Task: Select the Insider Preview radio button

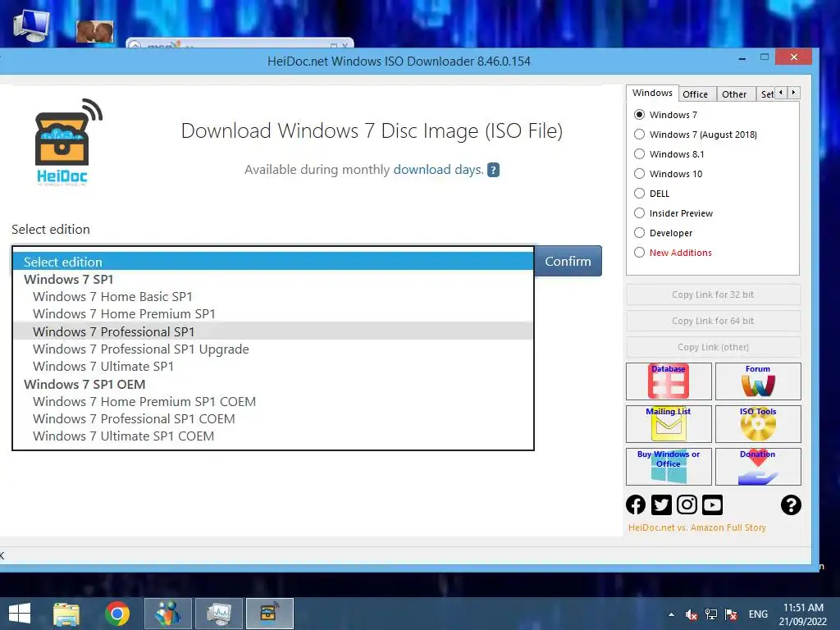Action: coord(639,213)
